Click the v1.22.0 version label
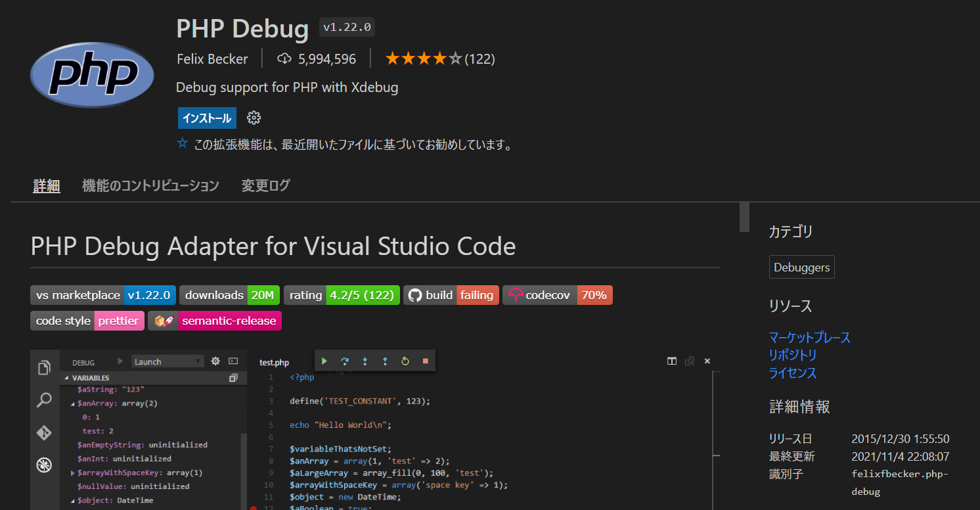 347,27
